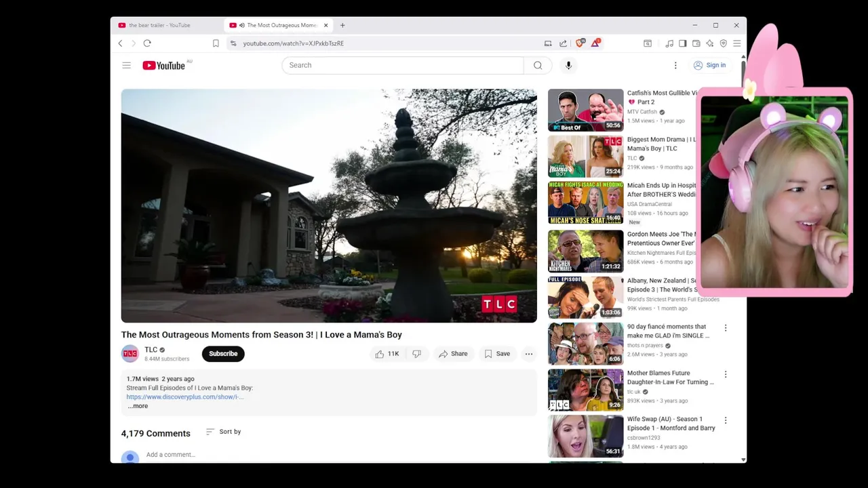This screenshot has width=868, height=488.
Task: Click 'thots n prayers' channel name
Action: pyautogui.click(x=645, y=346)
